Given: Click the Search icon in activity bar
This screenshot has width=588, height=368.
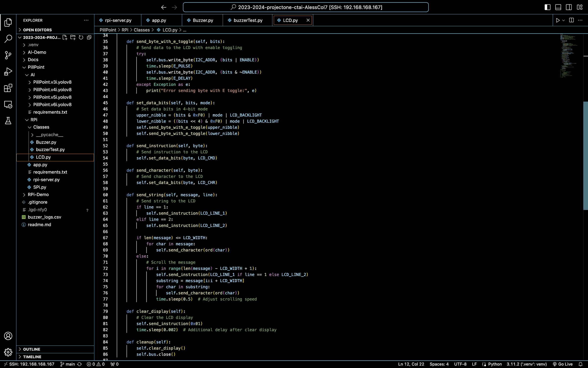Looking at the screenshot, I should click(8, 39).
